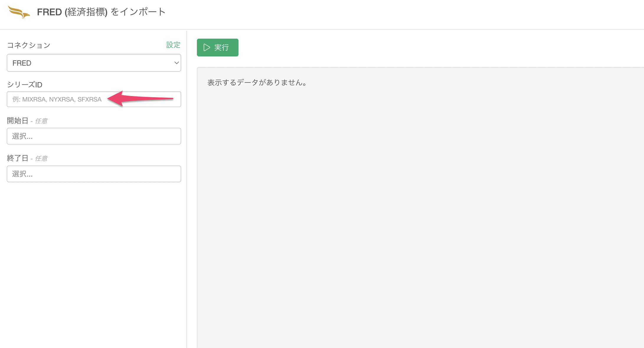This screenshot has height=348, width=644.
Task: Open the FRED connection dropdown
Action: click(94, 63)
